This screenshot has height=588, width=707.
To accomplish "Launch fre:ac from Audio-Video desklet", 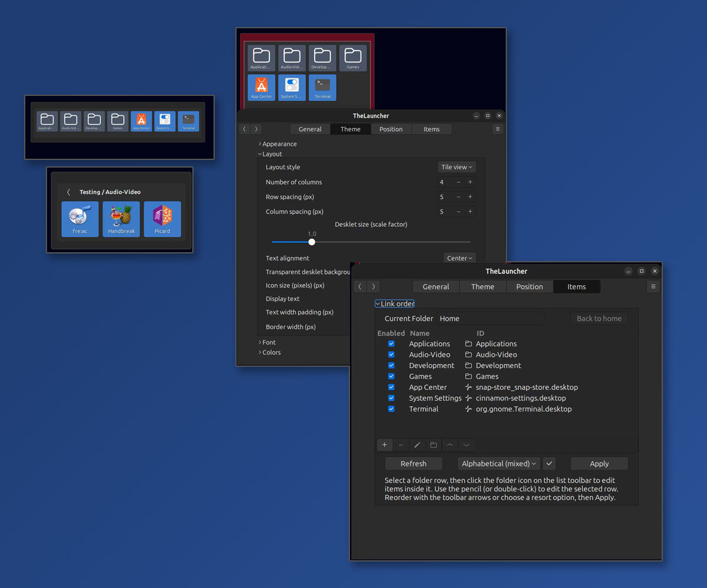I will (x=80, y=219).
